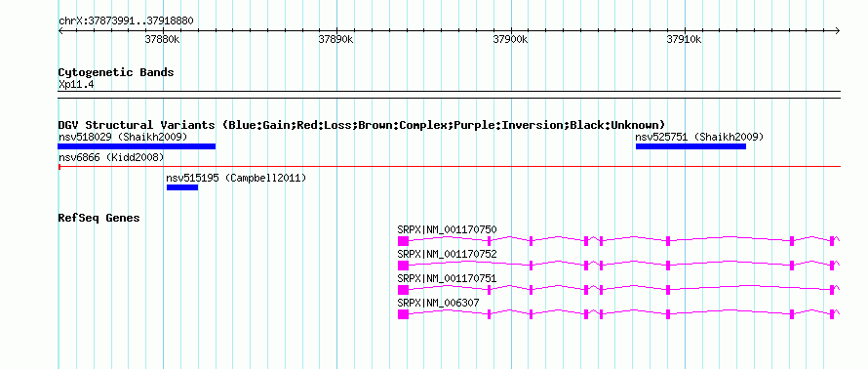Select the red loss line for nsv6866
Image resolution: width=868 pixels, height=369 pixels.
point(450,166)
